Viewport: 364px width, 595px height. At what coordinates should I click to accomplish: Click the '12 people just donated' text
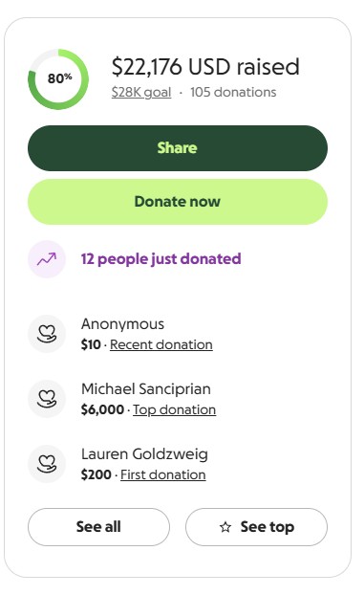point(161,259)
